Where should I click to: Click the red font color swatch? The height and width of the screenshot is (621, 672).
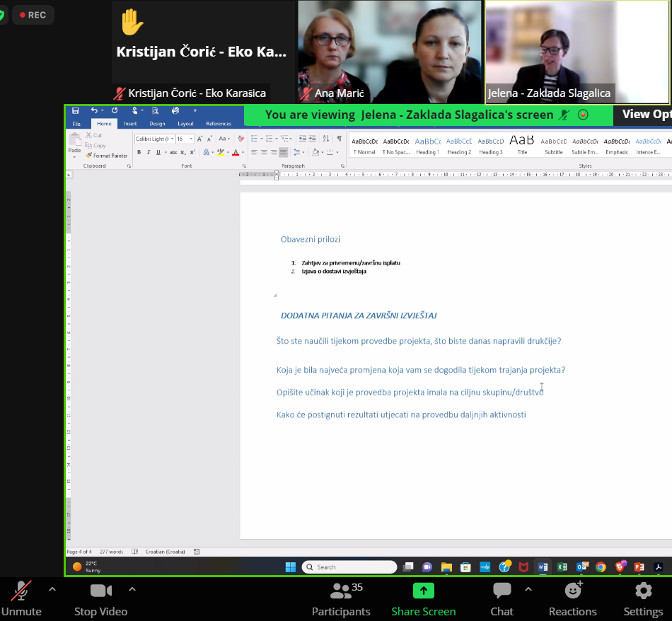coord(236,152)
